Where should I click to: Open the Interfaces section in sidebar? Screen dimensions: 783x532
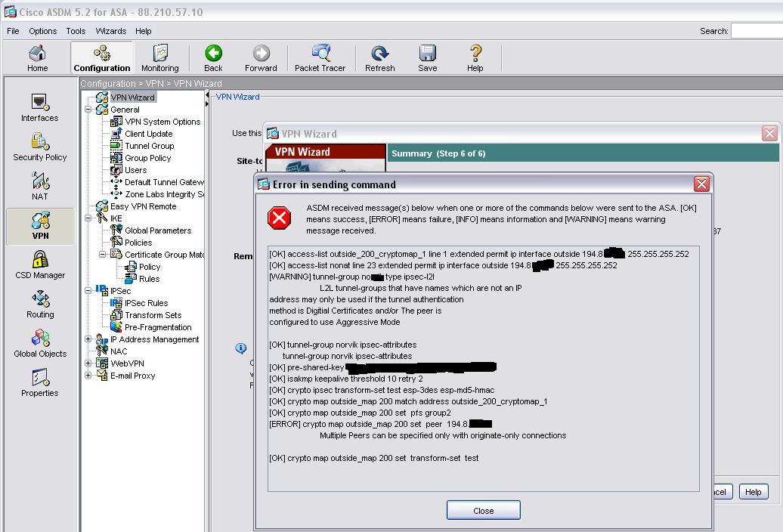pos(40,108)
